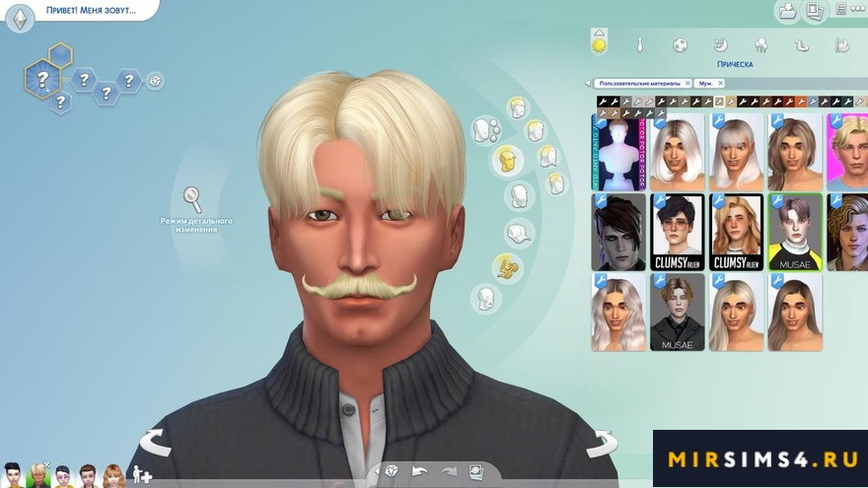868x488 pixels.
Task: Select the highlighted golden Hair category
Action: (x=507, y=161)
